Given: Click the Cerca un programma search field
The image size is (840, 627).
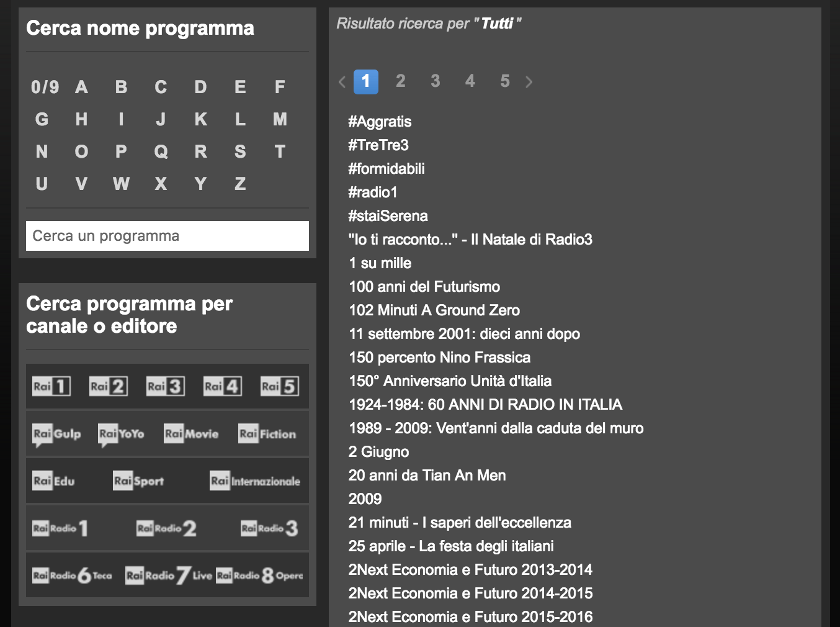Looking at the screenshot, I should 168,236.
